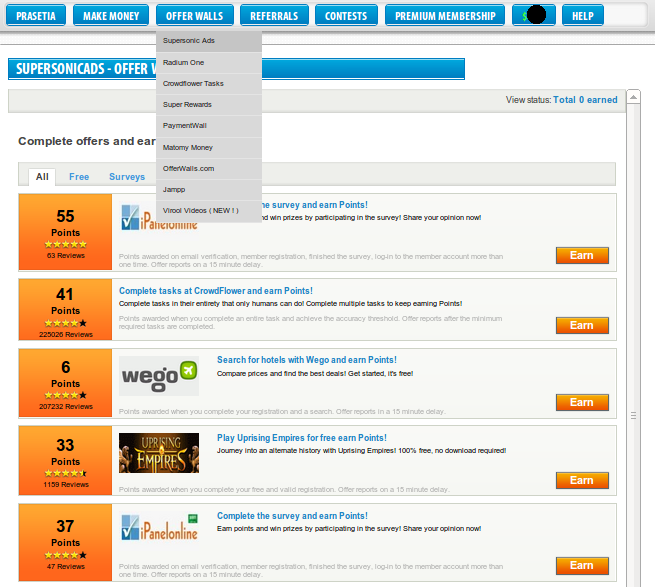
Task: Click Earn on the 55 Points offer
Action: 582,255
